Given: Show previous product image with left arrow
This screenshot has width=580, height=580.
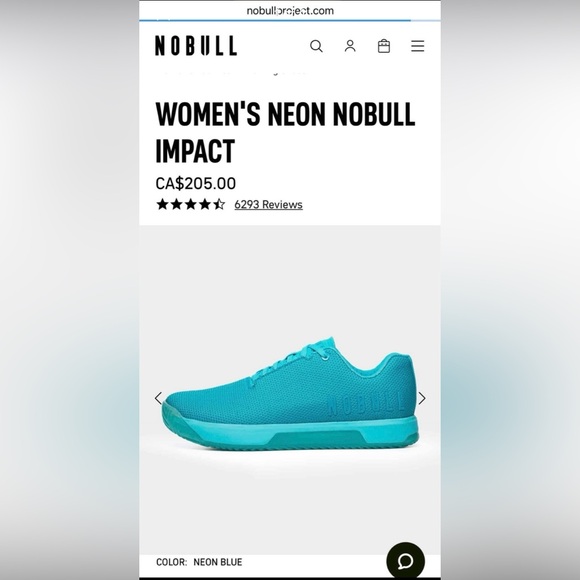Looking at the screenshot, I should pos(158,398).
